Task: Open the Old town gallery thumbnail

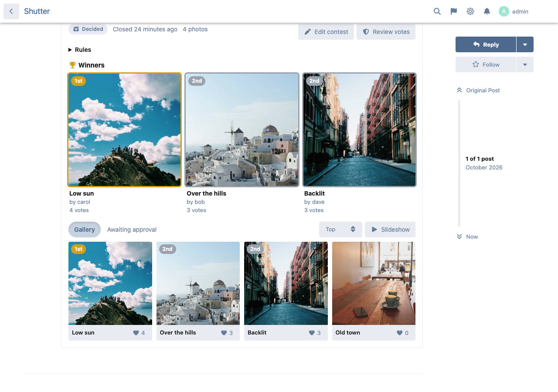Action: [374, 283]
